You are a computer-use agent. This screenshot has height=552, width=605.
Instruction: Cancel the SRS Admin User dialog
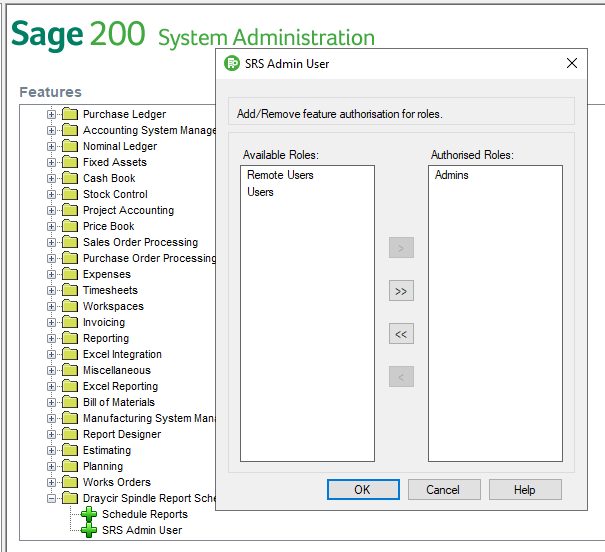coord(444,490)
